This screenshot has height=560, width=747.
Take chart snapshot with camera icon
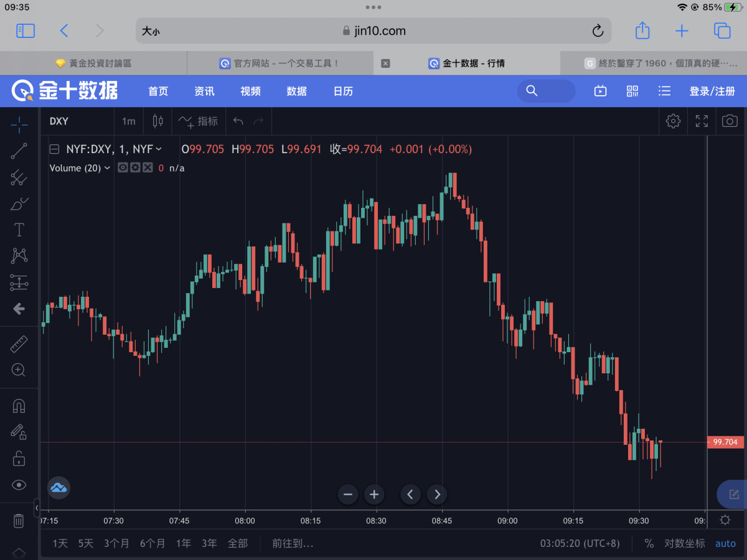tap(730, 121)
